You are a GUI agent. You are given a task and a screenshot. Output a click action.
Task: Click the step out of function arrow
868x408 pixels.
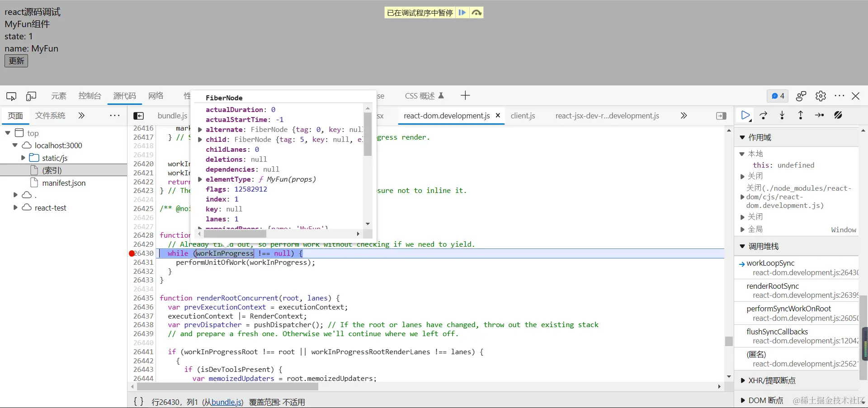point(801,115)
